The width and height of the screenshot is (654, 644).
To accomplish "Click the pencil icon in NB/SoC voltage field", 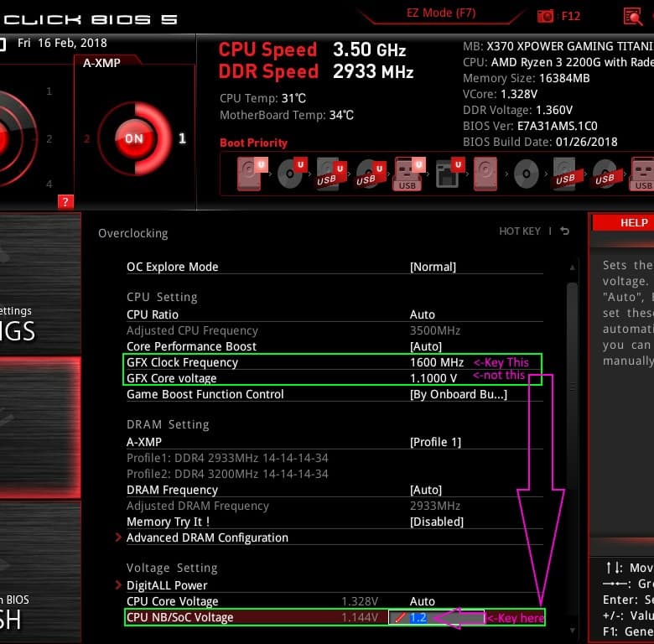I will pyautogui.click(x=400, y=618).
